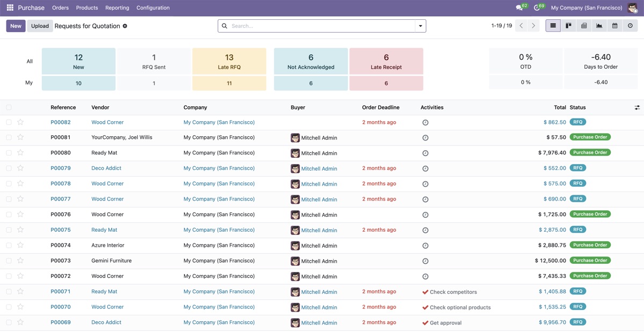Filter by All Not Acknowledged card
644x332 pixels.
coord(311,61)
